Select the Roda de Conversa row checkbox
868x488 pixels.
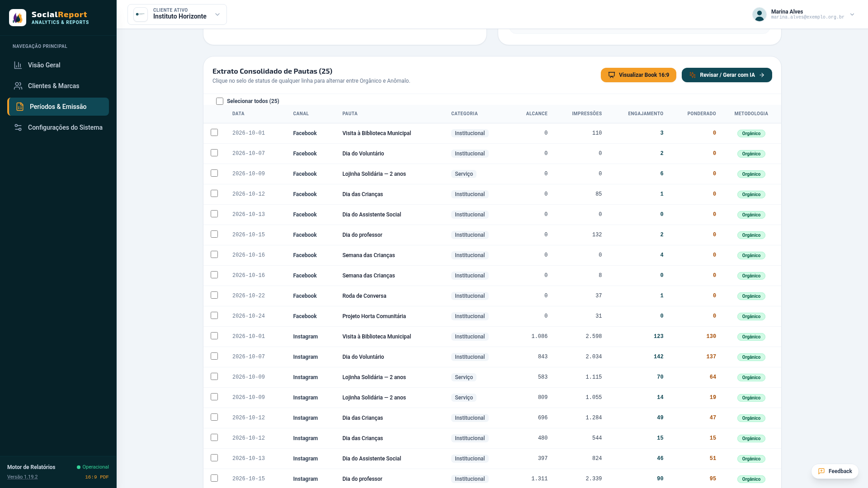[x=214, y=295]
